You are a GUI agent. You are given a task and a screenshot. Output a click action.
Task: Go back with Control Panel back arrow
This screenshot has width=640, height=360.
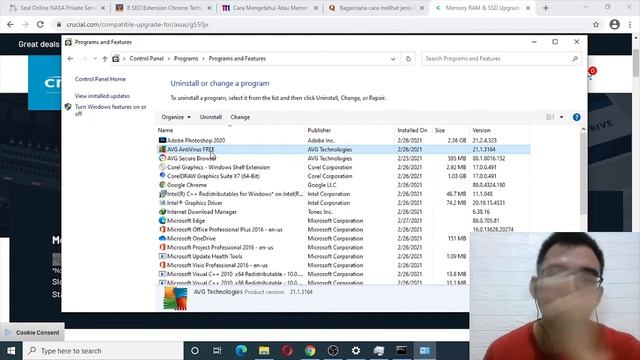(x=70, y=59)
